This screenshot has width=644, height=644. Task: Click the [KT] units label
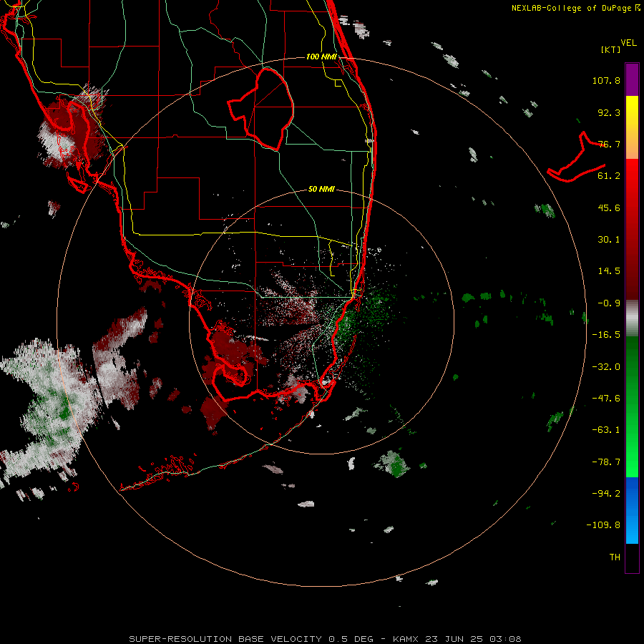click(x=610, y=49)
